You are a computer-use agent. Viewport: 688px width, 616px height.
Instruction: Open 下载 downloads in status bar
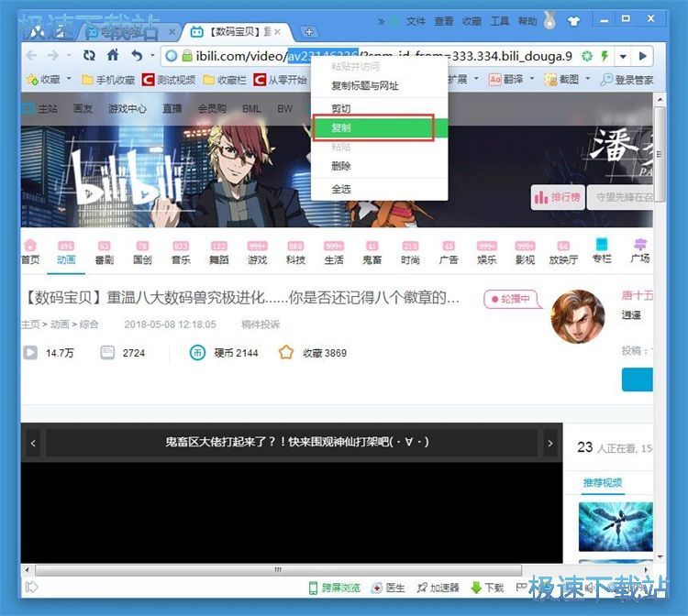[487, 588]
